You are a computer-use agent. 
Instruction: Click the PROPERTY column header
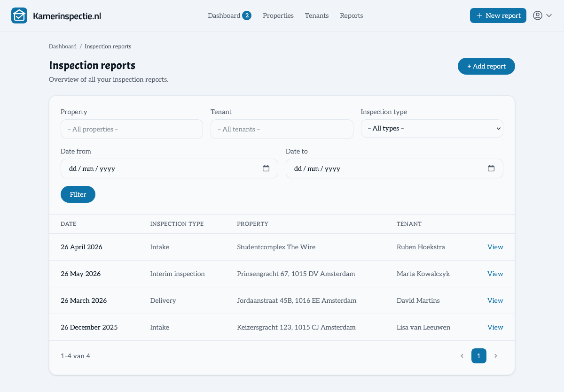tap(252, 224)
